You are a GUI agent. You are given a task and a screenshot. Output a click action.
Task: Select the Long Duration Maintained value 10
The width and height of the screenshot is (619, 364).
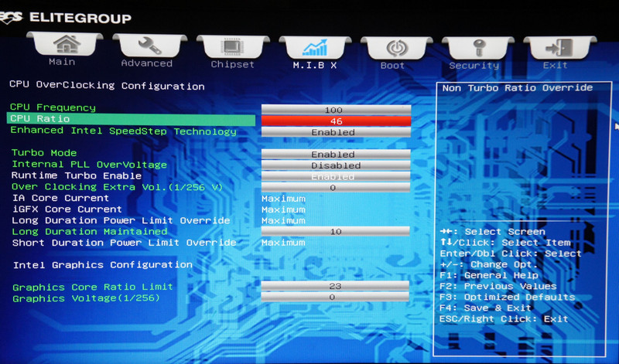point(336,232)
